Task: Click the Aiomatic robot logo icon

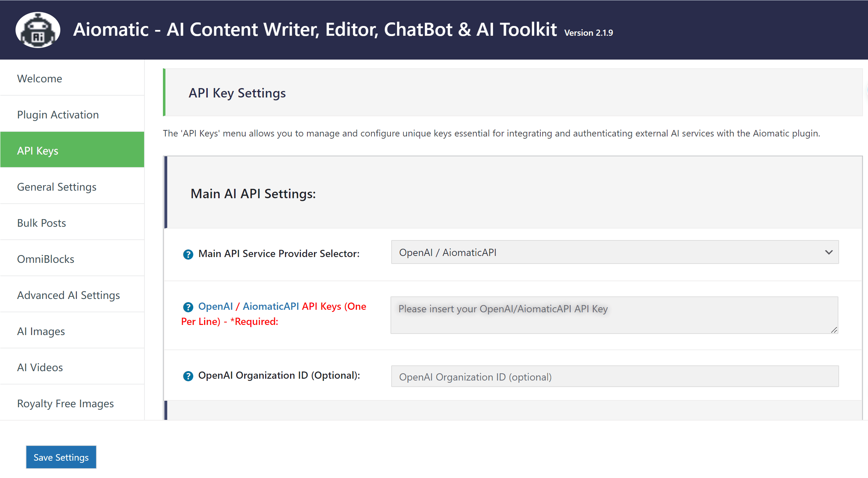Action: coord(38,30)
